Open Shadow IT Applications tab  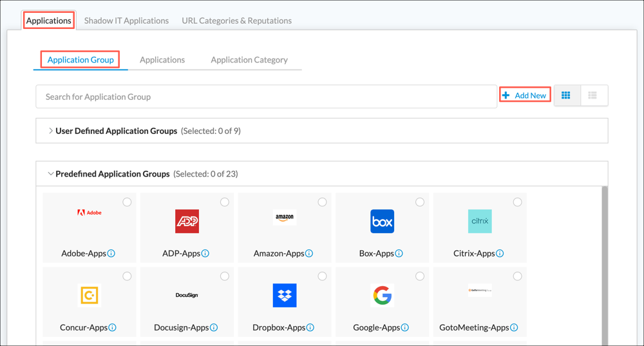tap(126, 21)
